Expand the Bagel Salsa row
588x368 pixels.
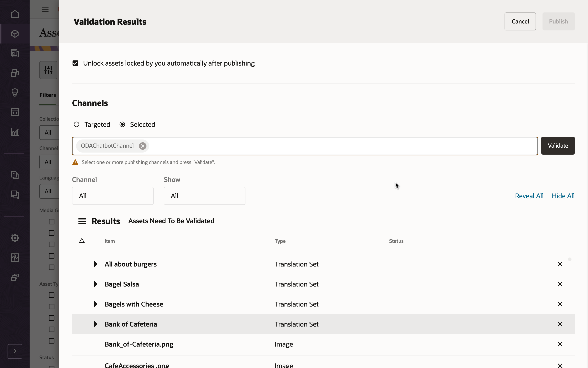click(95, 284)
